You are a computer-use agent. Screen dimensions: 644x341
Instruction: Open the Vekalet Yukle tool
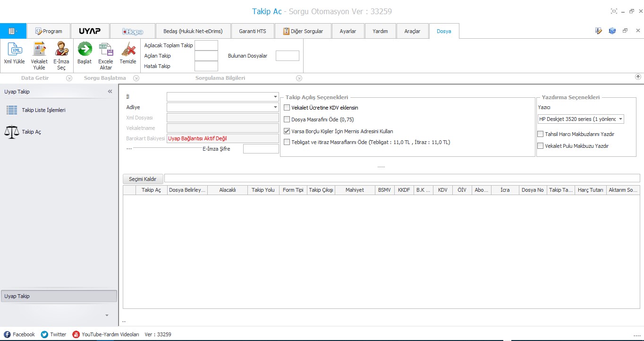click(x=39, y=56)
